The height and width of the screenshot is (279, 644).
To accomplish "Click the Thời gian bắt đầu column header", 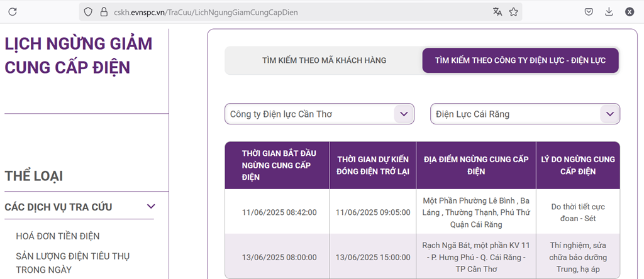I will [x=277, y=165].
